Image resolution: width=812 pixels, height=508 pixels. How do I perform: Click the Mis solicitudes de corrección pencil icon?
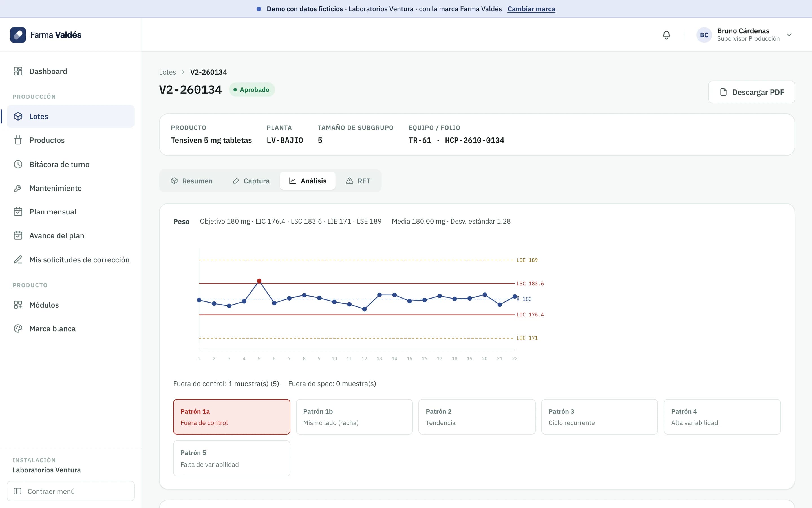[18, 260]
